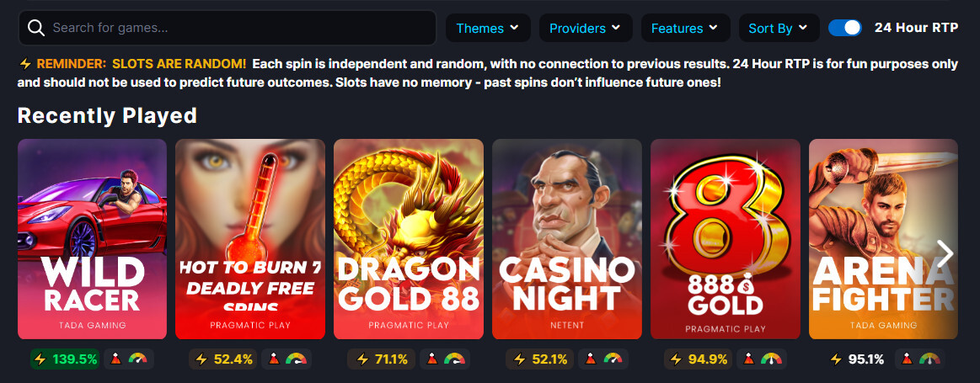The width and height of the screenshot is (980, 383).
Task: Click the lightning 139.5% RTP badge
Action: pos(65,359)
